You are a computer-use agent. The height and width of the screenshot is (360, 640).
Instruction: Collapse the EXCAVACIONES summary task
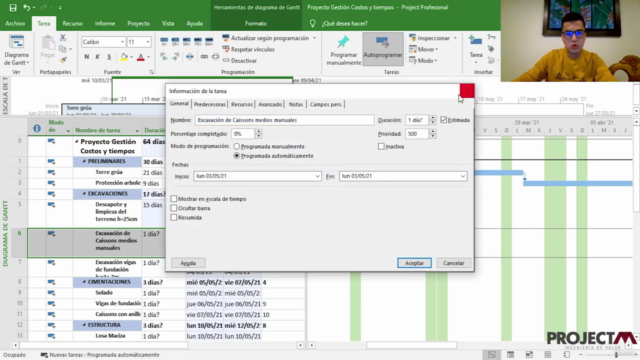(84, 194)
